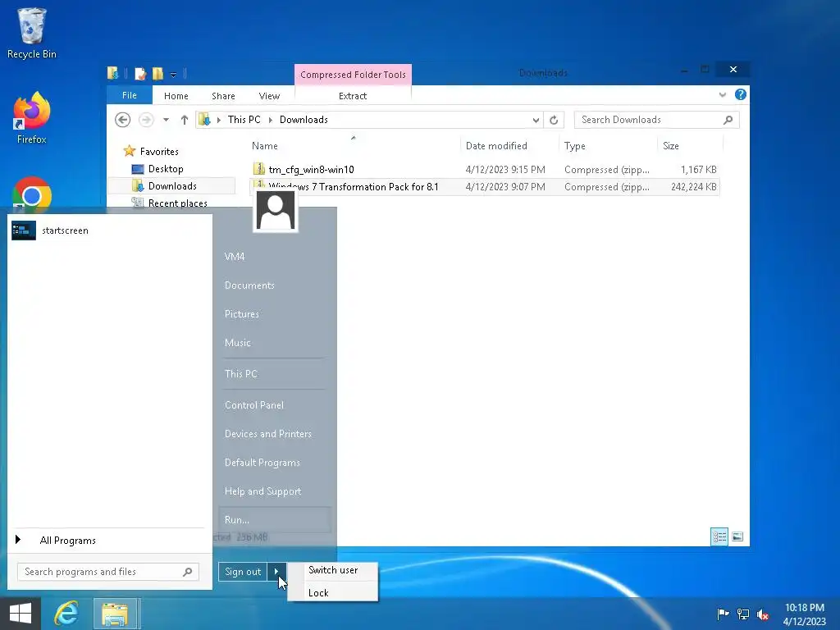Go forward in Explorer navigation
The width and height of the screenshot is (840, 630).
pyautogui.click(x=146, y=120)
